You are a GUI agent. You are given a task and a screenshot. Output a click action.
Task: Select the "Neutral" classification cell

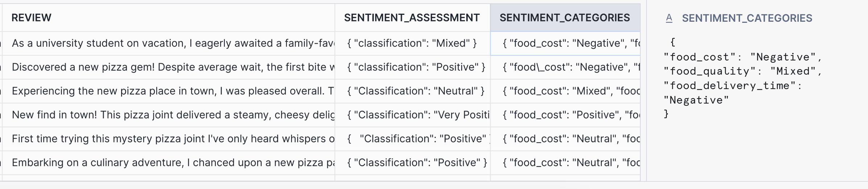[x=416, y=91]
